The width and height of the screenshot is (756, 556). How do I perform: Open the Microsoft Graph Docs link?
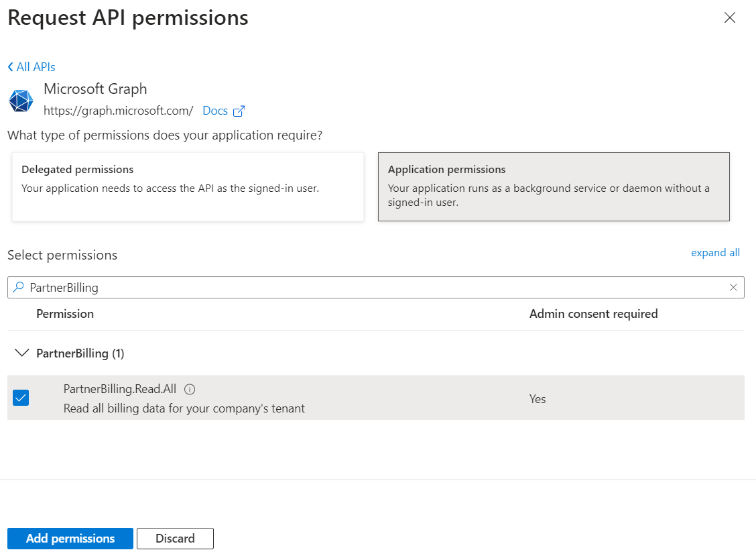(215, 111)
